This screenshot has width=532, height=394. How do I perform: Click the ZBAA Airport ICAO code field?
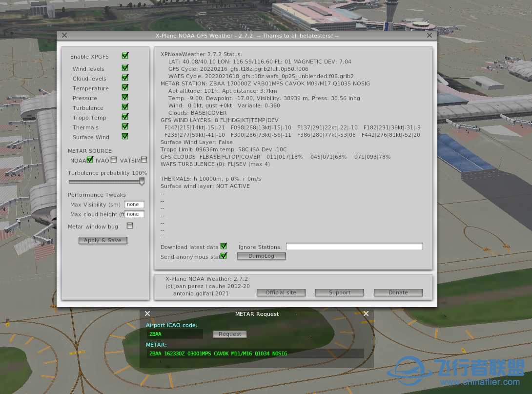[174, 334]
